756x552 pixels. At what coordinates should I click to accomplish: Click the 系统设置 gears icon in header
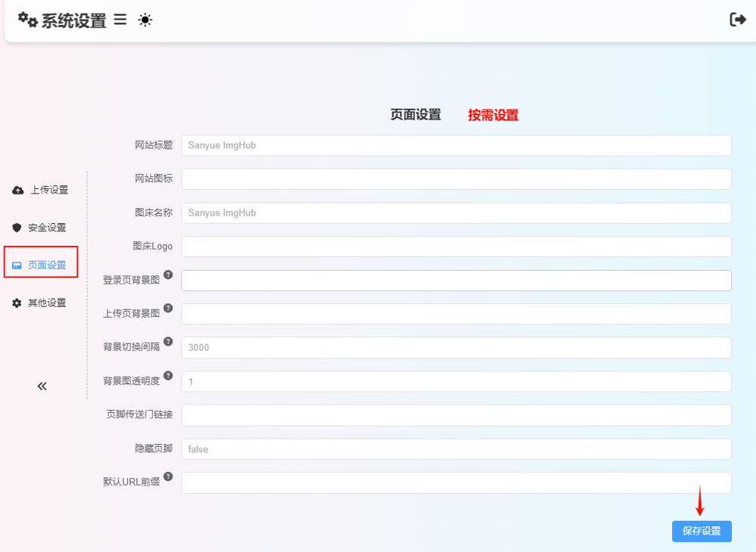(x=28, y=20)
